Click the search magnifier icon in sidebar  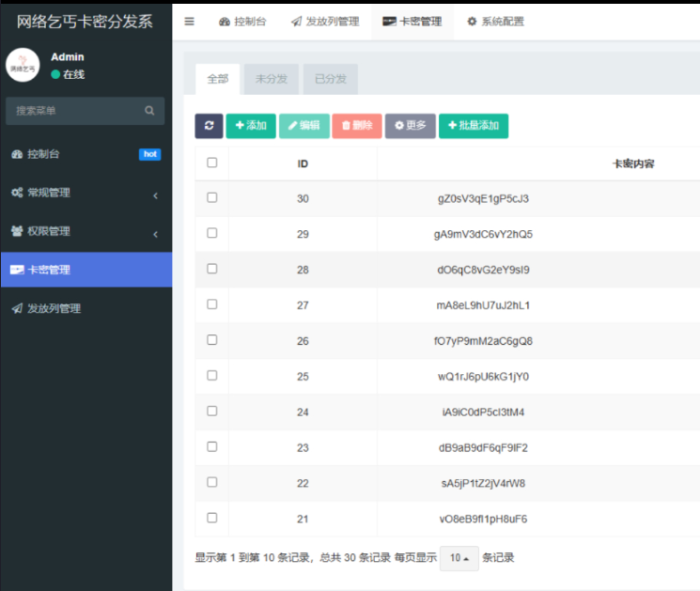pos(149,111)
